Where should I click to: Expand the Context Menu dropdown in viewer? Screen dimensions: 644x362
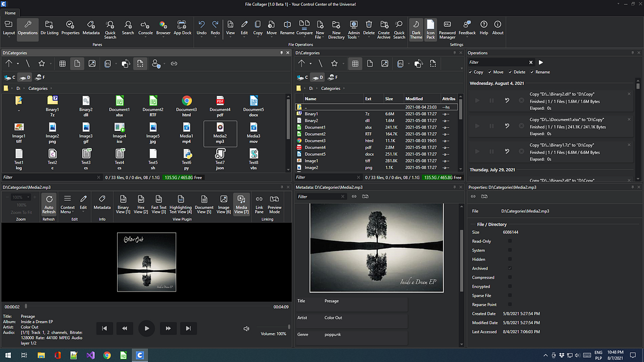(x=68, y=203)
